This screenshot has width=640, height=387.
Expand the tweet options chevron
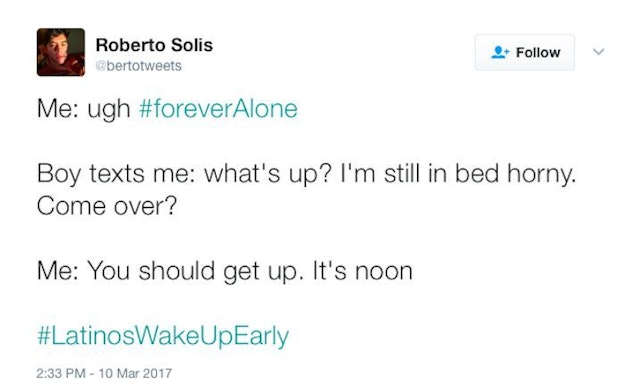[x=598, y=52]
